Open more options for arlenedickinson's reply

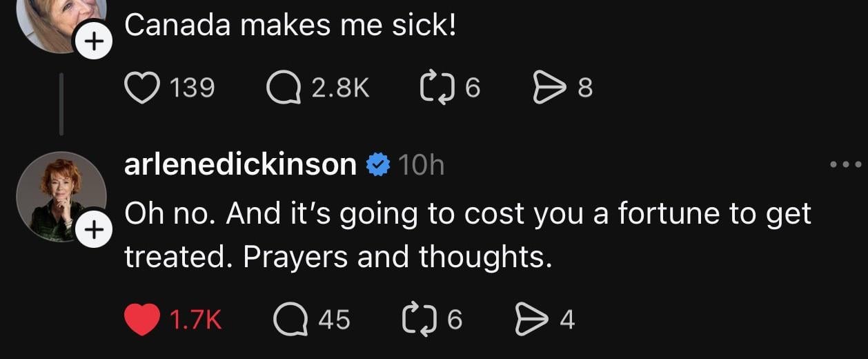tap(845, 165)
